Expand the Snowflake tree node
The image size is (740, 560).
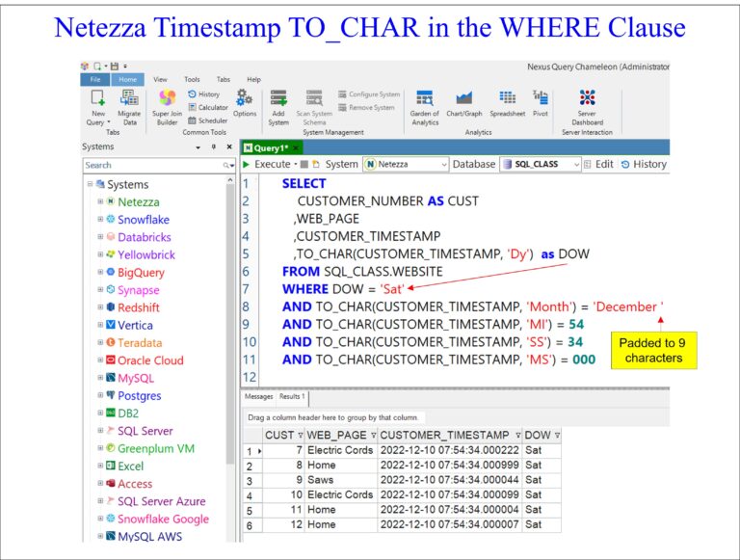[x=100, y=219]
